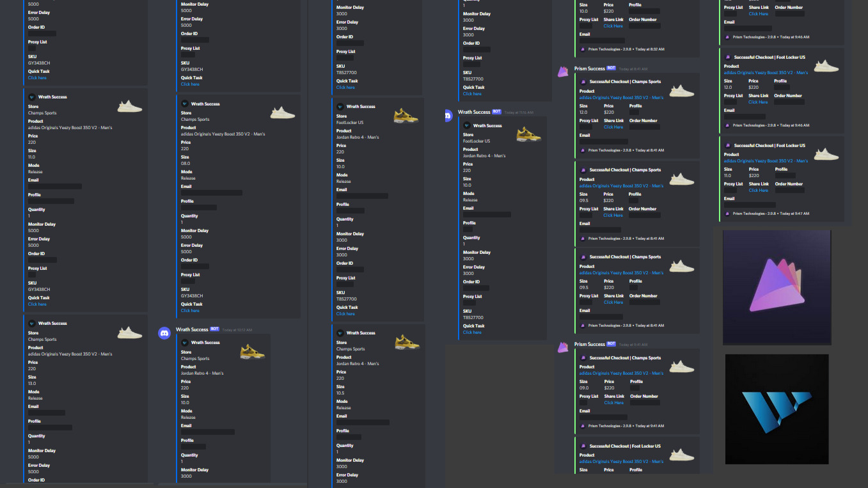868x488 pixels.
Task: Open the Jordan shoe thumbnail in the size 10.5 card
Action: (407, 342)
